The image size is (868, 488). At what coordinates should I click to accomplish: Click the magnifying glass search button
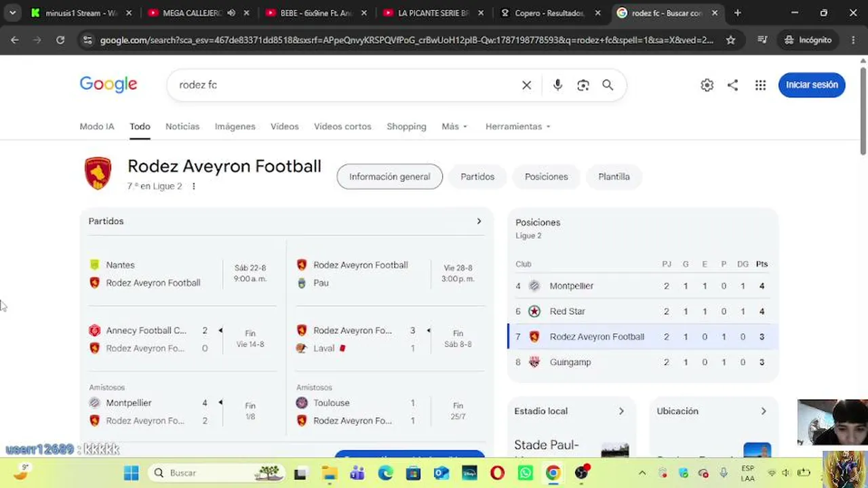[x=608, y=85]
